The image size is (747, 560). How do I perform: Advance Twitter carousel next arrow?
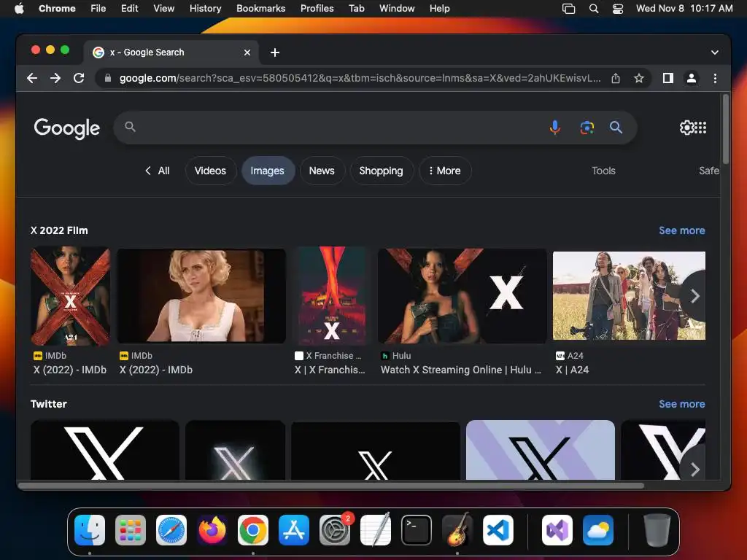694,469
